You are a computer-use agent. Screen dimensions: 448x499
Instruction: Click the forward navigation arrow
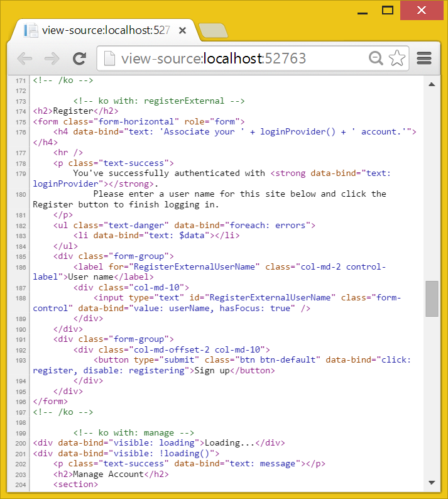coord(52,58)
